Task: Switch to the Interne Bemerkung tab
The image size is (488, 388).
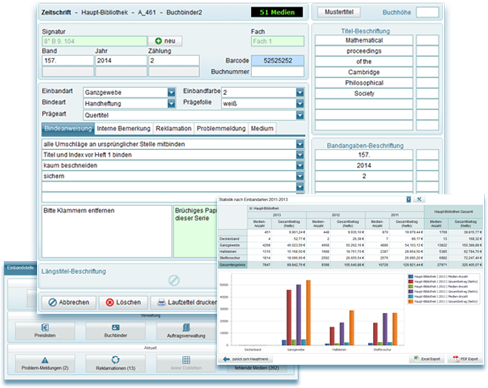Action: [x=124, y=129]
